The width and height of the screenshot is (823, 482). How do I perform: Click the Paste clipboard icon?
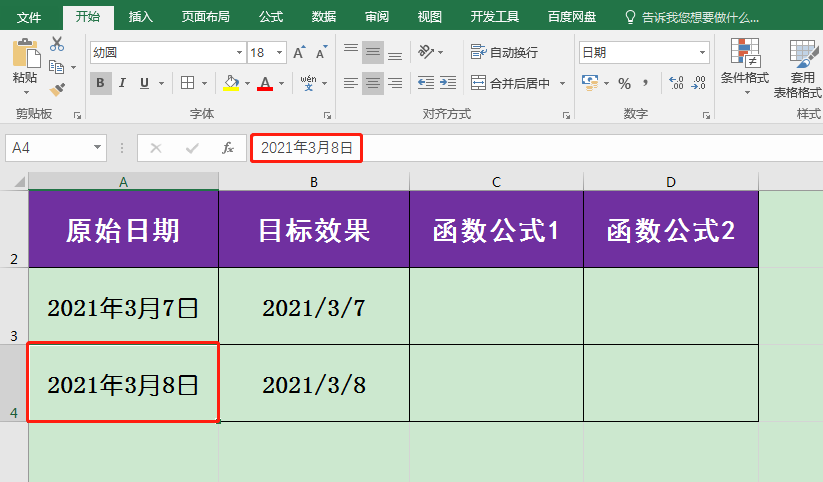tap(25, 53)
